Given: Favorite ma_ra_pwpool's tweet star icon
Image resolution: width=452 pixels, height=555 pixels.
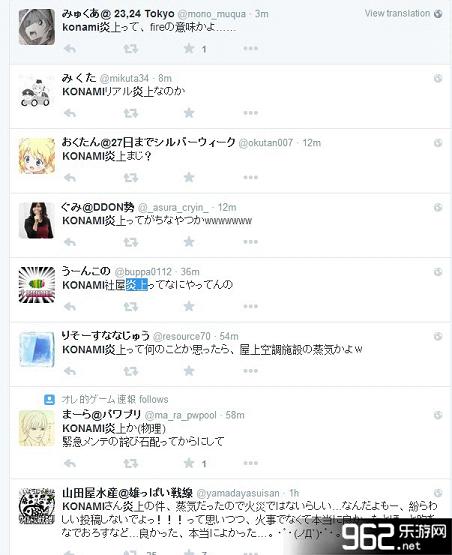Looking at the screenshot, I should tap(189, 463).
